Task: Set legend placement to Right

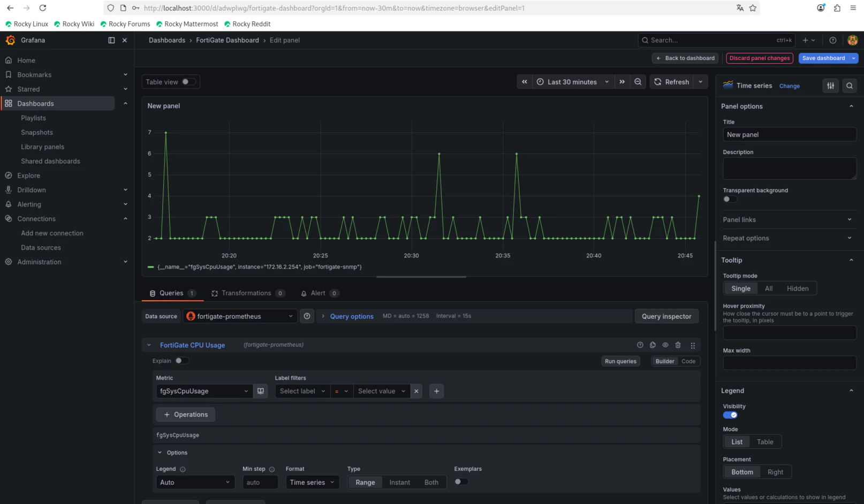Action: (x=775, y=472)
